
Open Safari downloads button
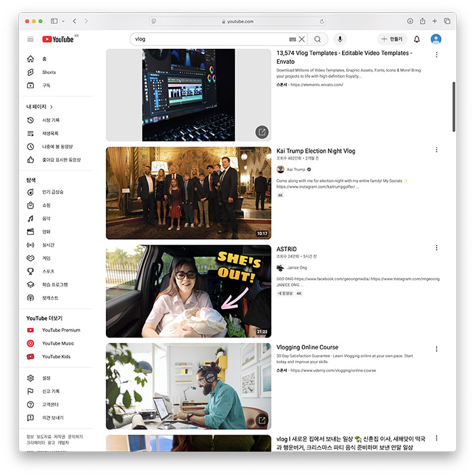click(410, 21)
